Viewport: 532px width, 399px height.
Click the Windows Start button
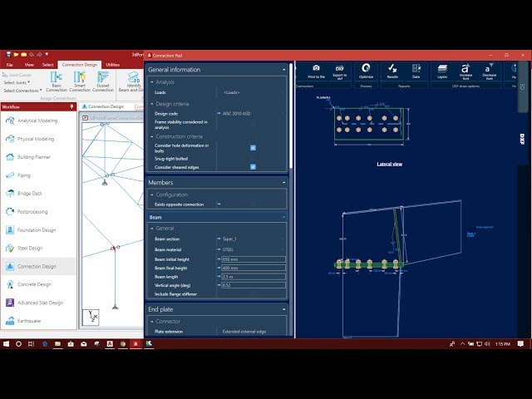click(6, 343)
